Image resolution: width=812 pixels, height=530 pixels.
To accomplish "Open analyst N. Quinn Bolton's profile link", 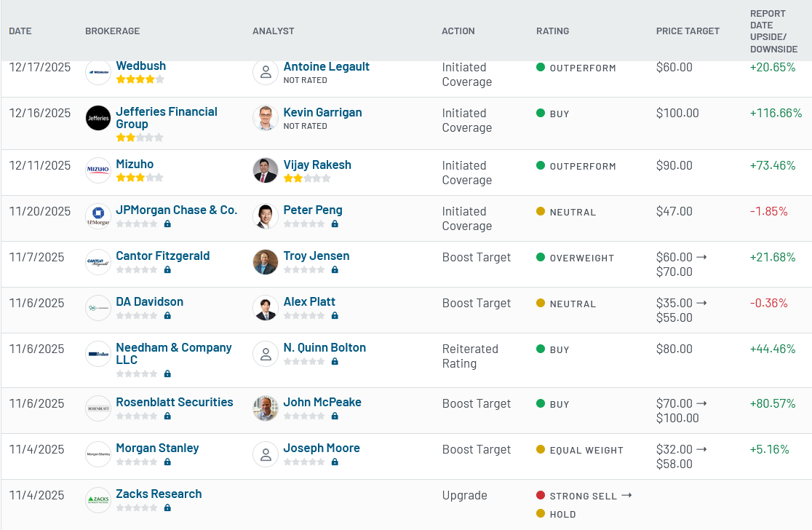I will point(325,348).
